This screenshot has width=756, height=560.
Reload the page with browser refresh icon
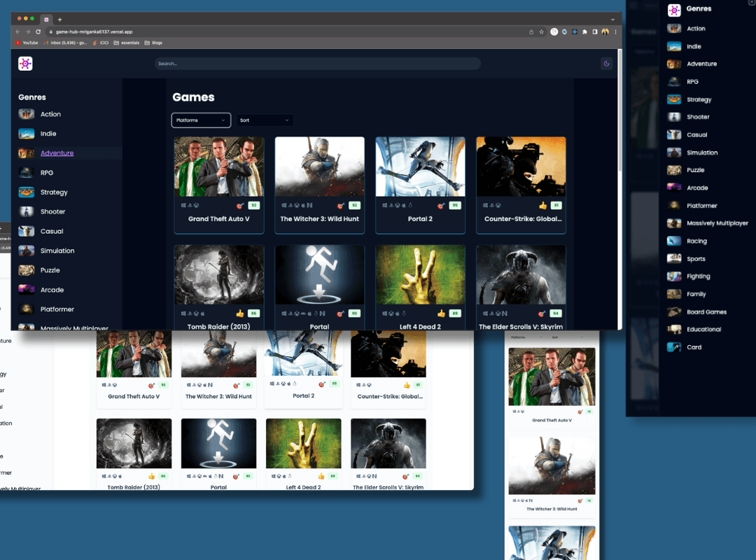pos(38,31)
